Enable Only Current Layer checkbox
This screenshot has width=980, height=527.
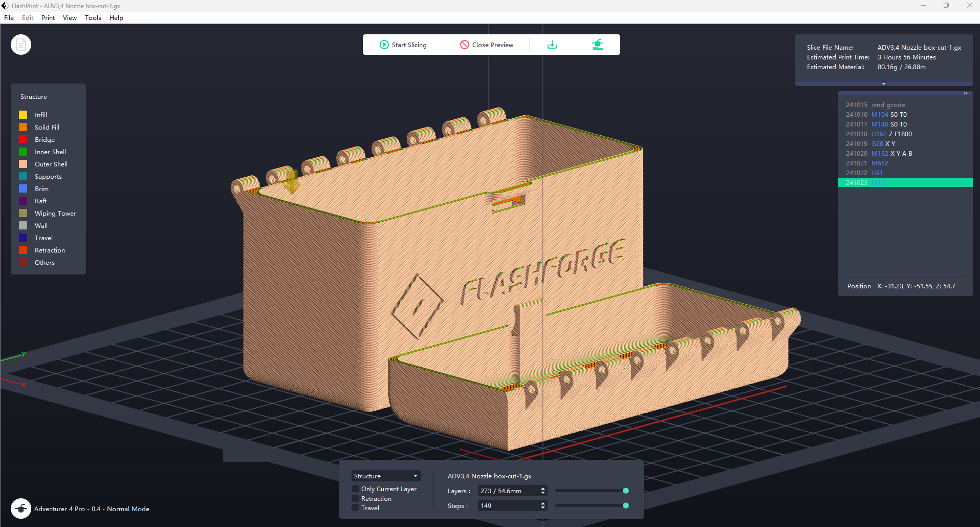click(355, 489)
